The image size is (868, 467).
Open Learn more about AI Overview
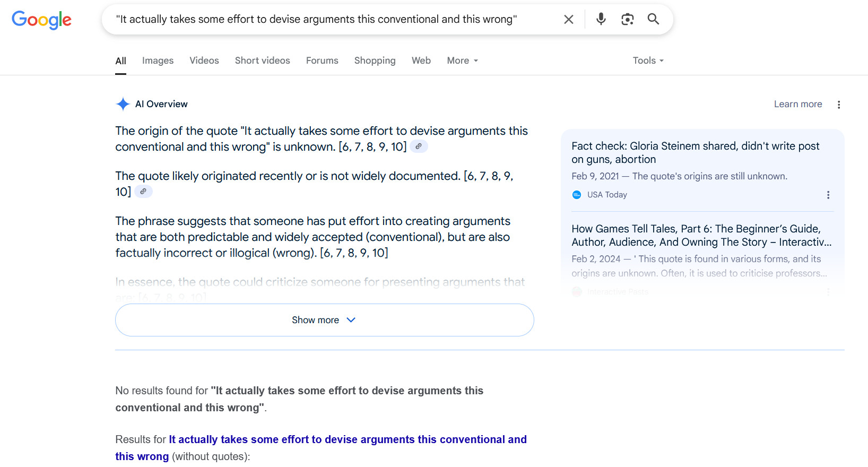pyautogui.click(x=798, y=104)
